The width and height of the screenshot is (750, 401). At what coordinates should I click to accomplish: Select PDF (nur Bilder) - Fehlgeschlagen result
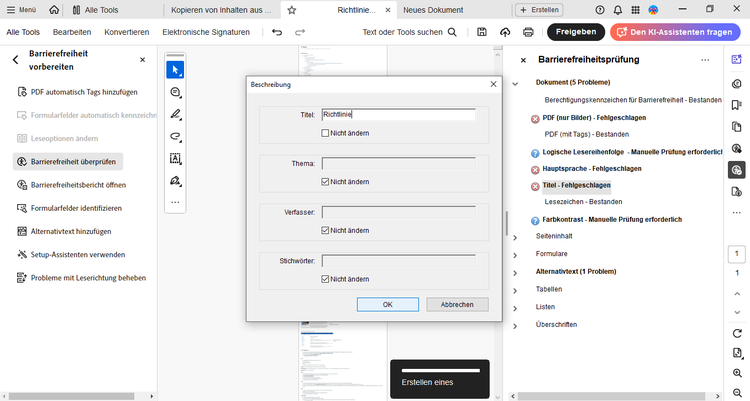594,118
